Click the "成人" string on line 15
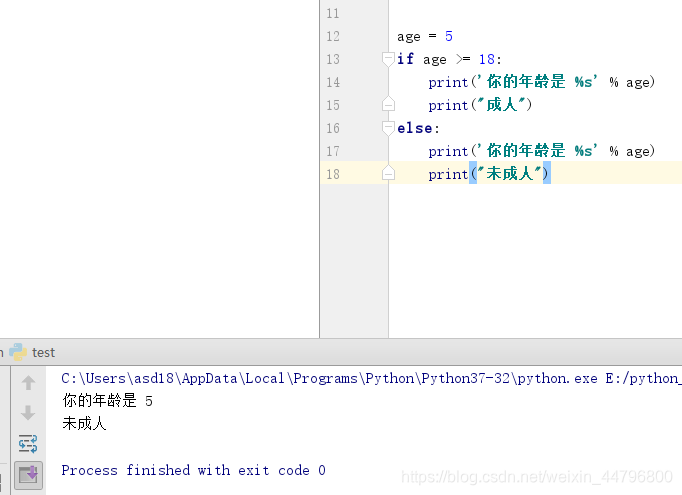Viewport: 682px width, 495px height. click(501, 105)
